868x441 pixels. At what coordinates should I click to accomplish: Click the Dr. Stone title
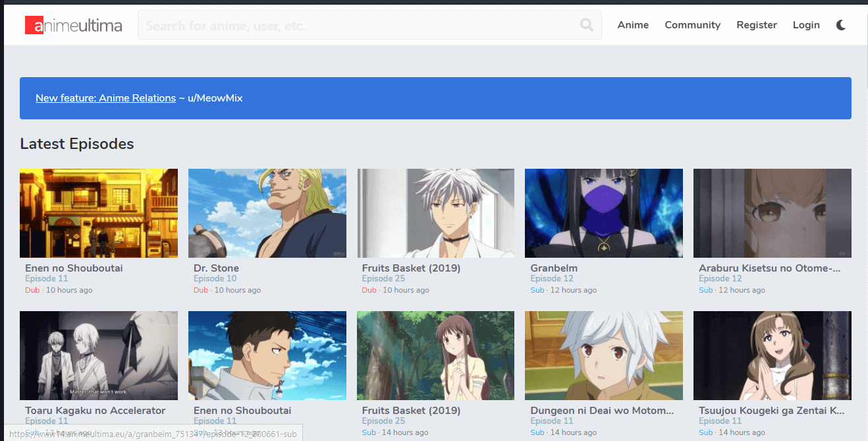point(216,268)
